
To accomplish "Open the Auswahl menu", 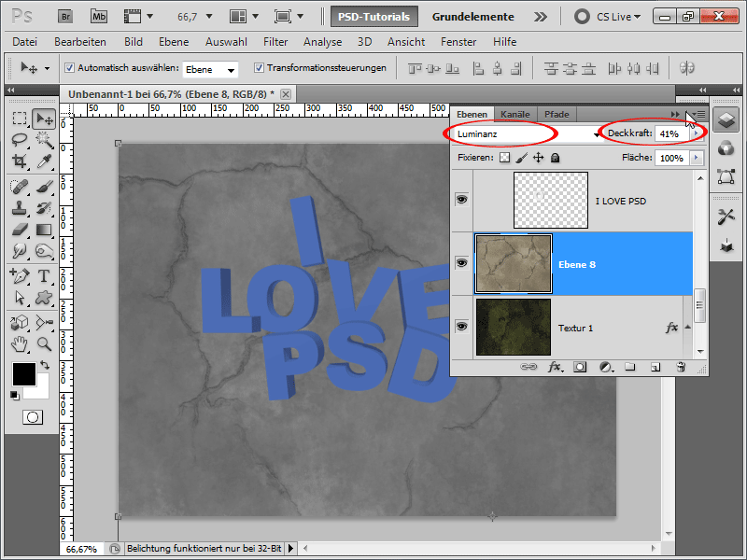I will click(226, 42).
